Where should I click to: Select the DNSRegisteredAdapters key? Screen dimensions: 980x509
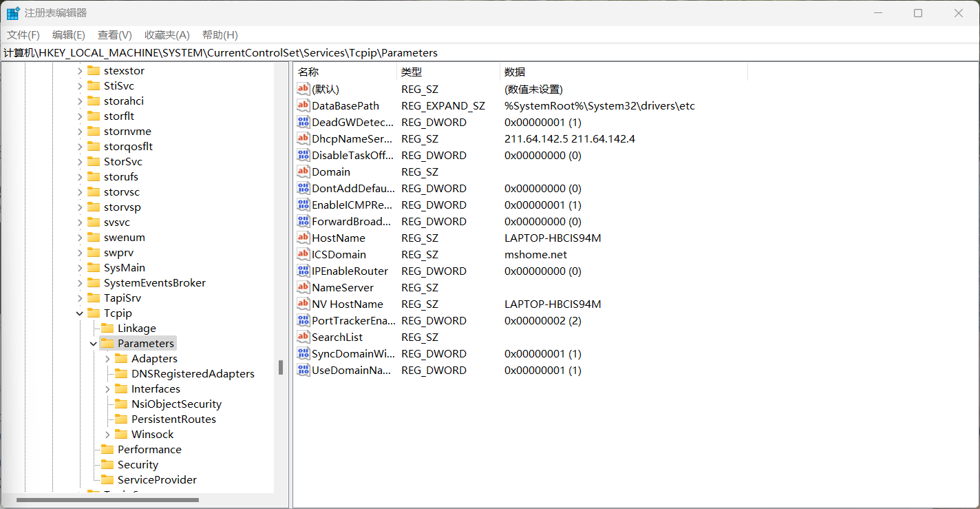click(x=193, y=373)
